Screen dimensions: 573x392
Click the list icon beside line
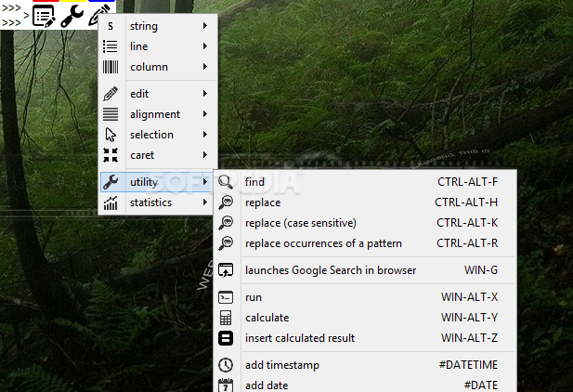(111, 46)
